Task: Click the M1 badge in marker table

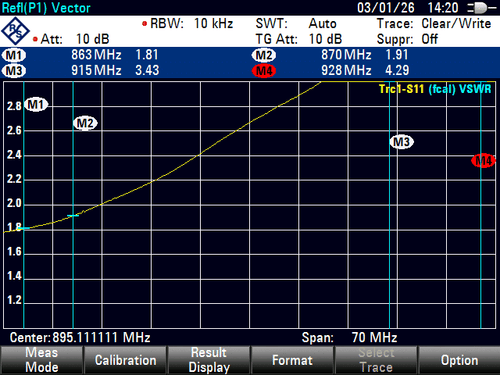Action: point(14,55)
